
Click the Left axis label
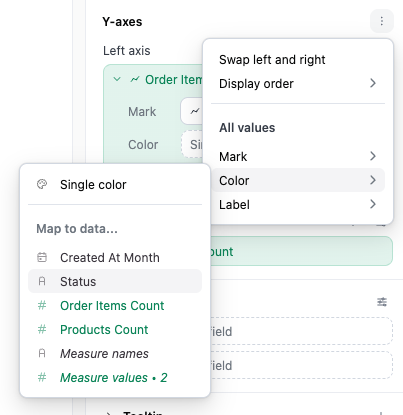pyautogui.click(x=127, y=51)
